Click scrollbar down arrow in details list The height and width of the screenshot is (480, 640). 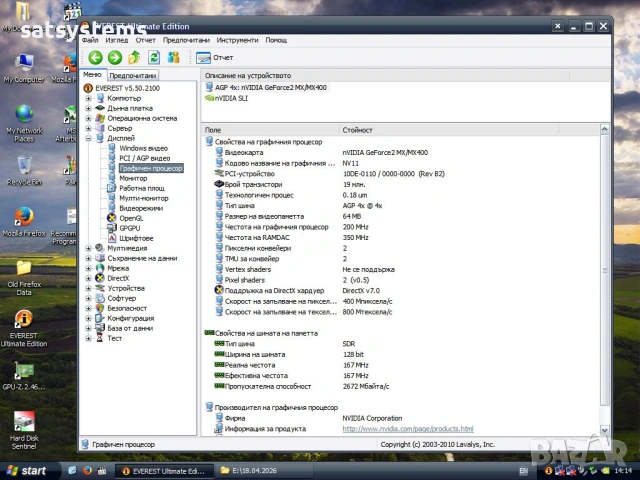(x=604, y=430)
